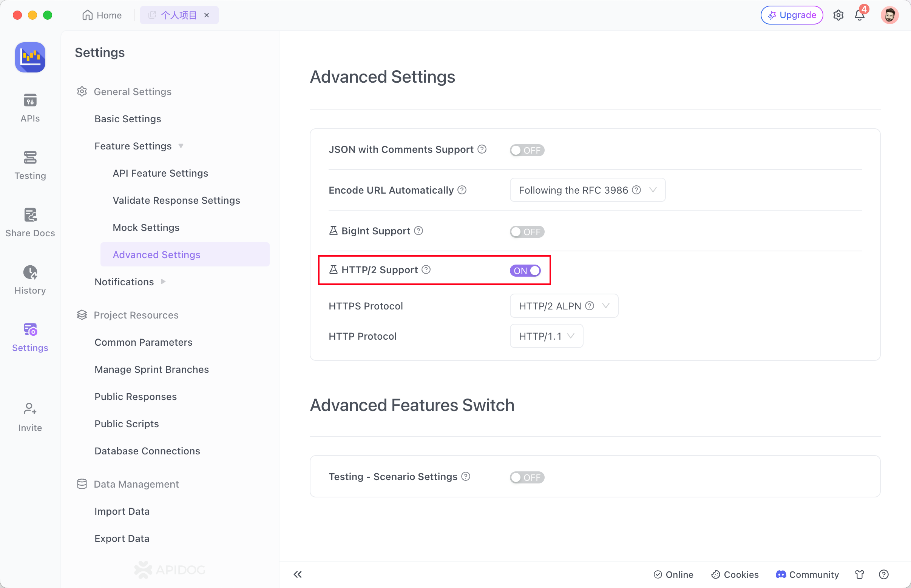Turn off the HTTP/2 Support switch

[x=525, y=270]
